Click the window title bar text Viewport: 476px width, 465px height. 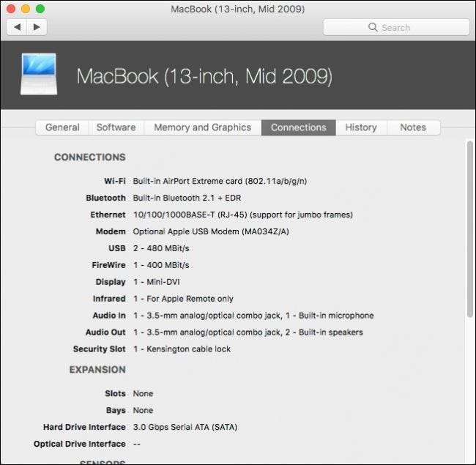point(238,9)
